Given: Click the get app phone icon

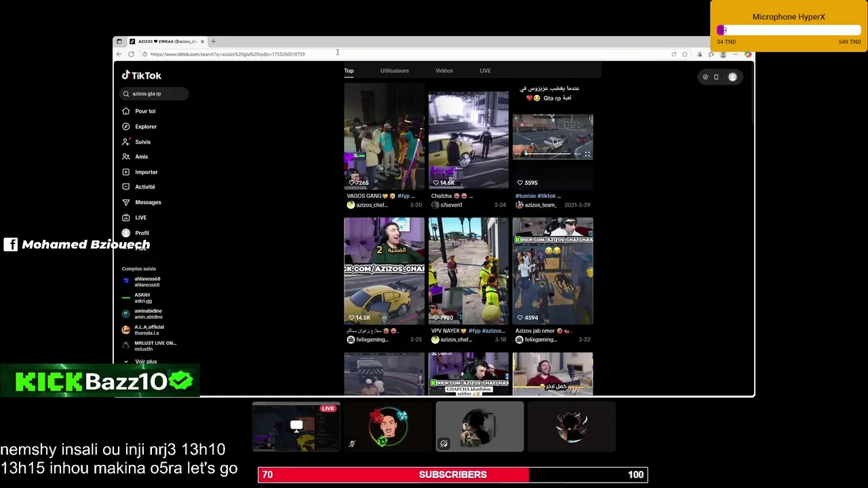Looking at the screenshot, I should [716, 77].
